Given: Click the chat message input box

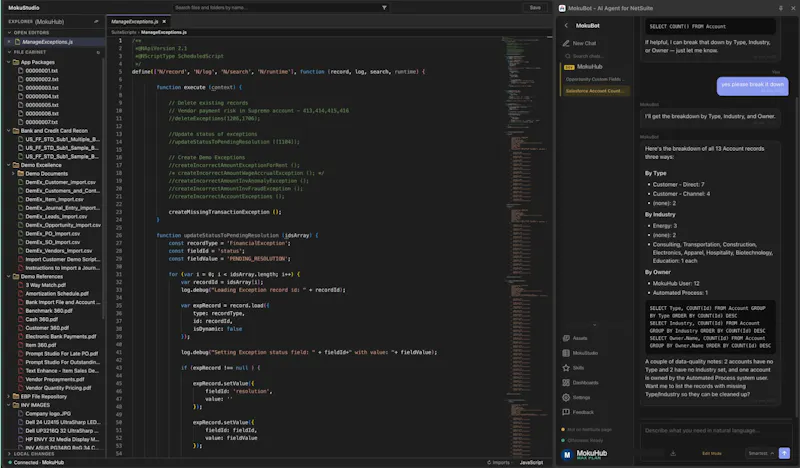Looking at the screenshot, I should 714,431.
